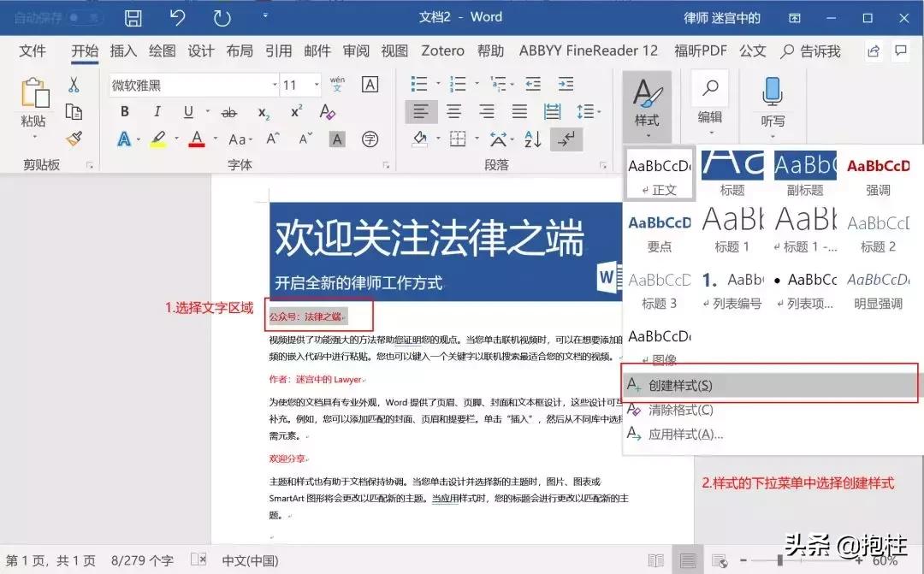Apply center paragraph alignment
Viewport: 924px width, 574px height.
(x=453, y=110)
